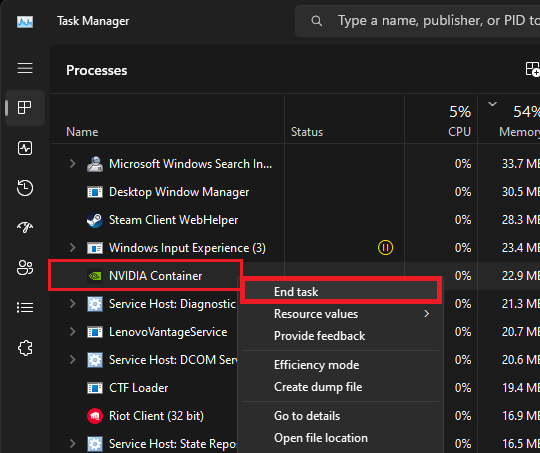Click the sort chevron above Memory column
Image resolution: width=540 pixels, height=453 pixels.
492,103
